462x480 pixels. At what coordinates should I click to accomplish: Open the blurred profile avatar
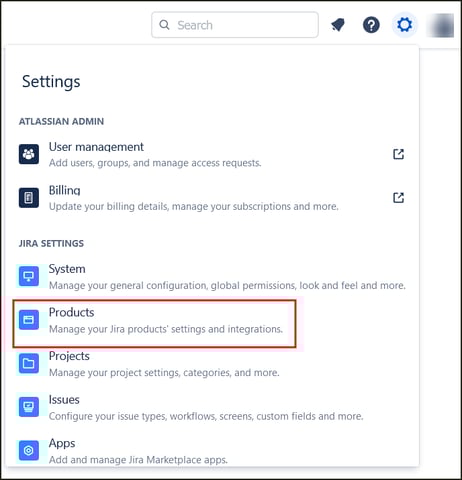[x=440, y=25]
